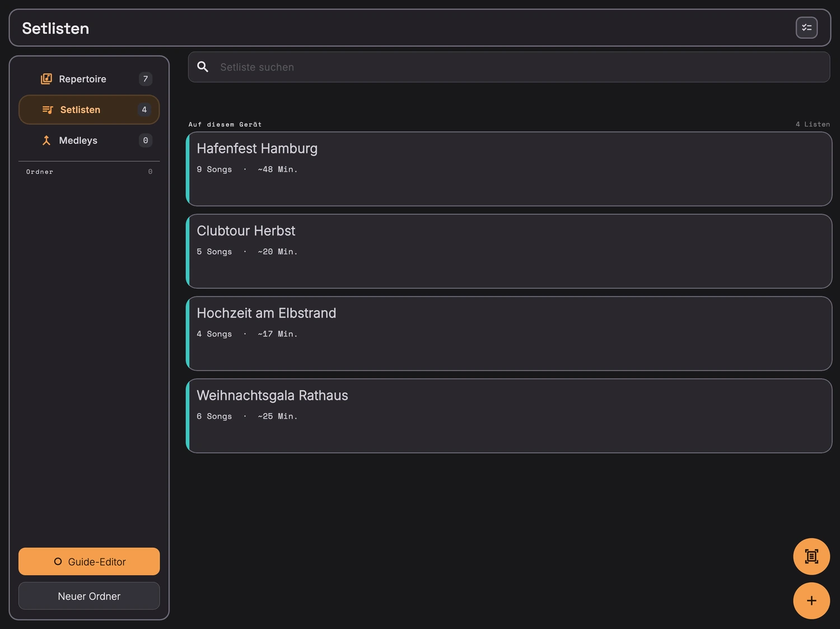The height and width of the screenshot is (629, 840).
Task: Click the Setlisten page title
Action: (x=55, y=28)
